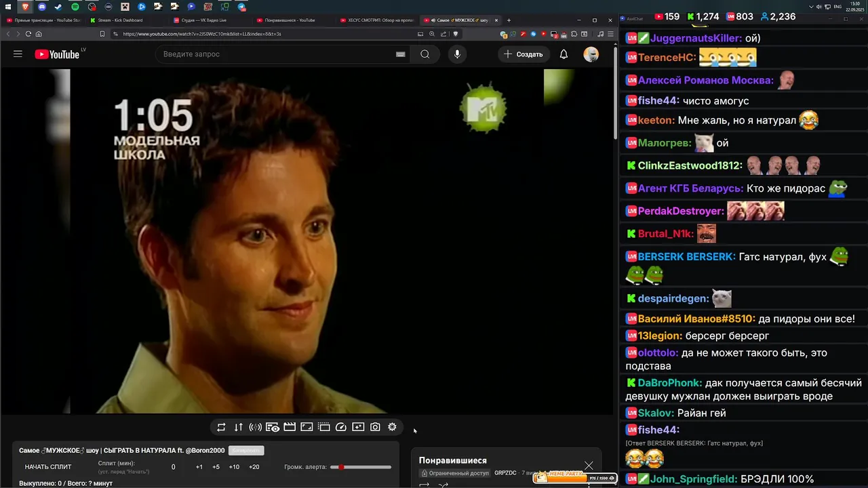868x488 pixels.
Task: Click the YouTube search magnifier button
Action: [x=425, y=54]
